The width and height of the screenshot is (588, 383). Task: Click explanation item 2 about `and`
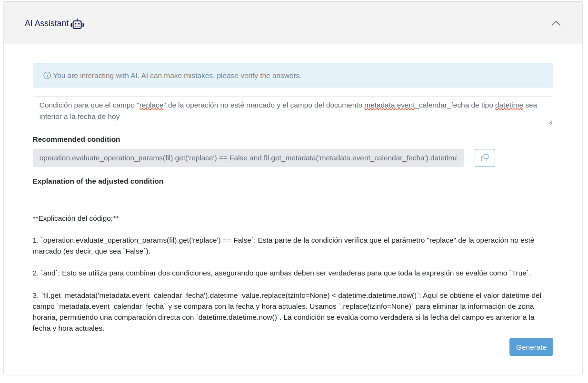[x=281, y=273]
